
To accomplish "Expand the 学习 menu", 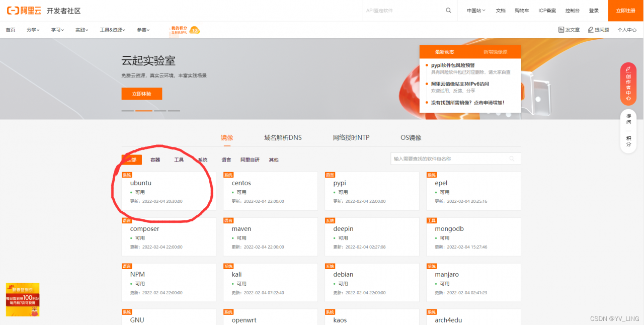I will [x=57, y=30].
